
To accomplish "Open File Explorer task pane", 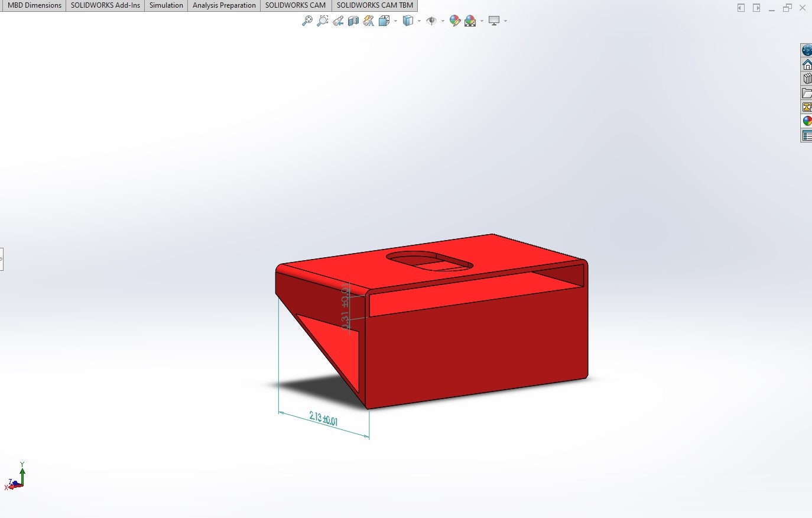I will click(807, 93).
